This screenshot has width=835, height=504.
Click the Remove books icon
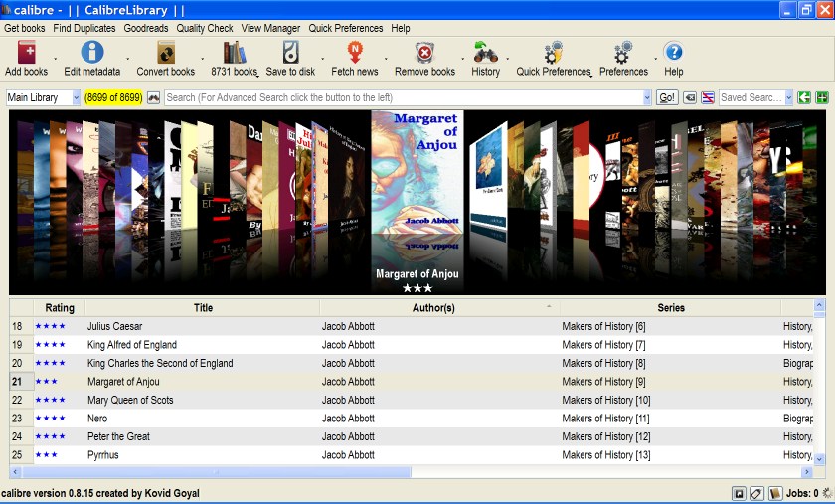[x=425, y=53]
